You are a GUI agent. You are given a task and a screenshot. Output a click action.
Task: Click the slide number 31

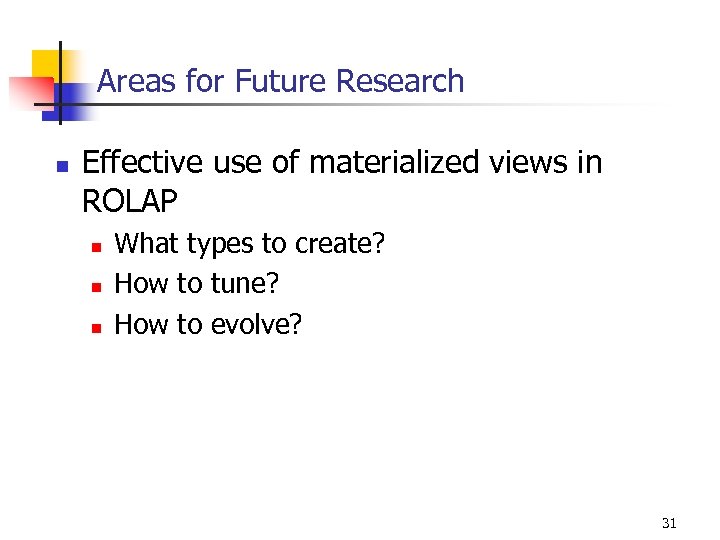point(669,522)
